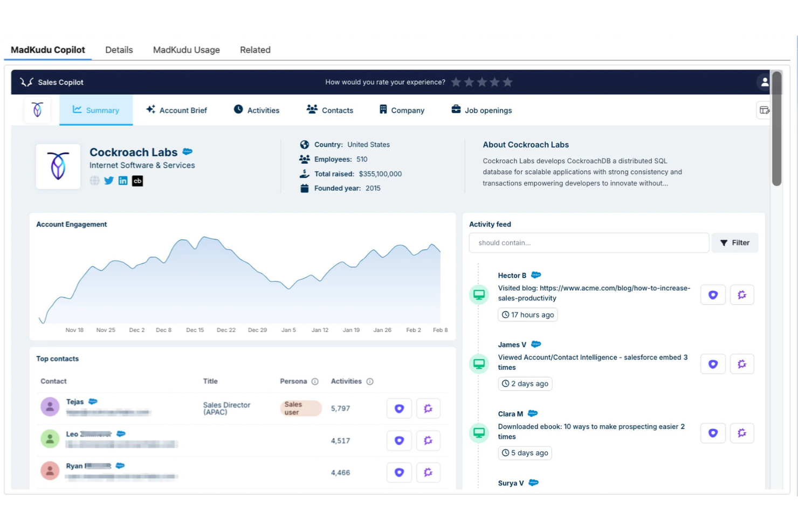Click gear sparkle button for Hector B activity
798x532 pixels.
pyautogui.click(x=742, y=295)
